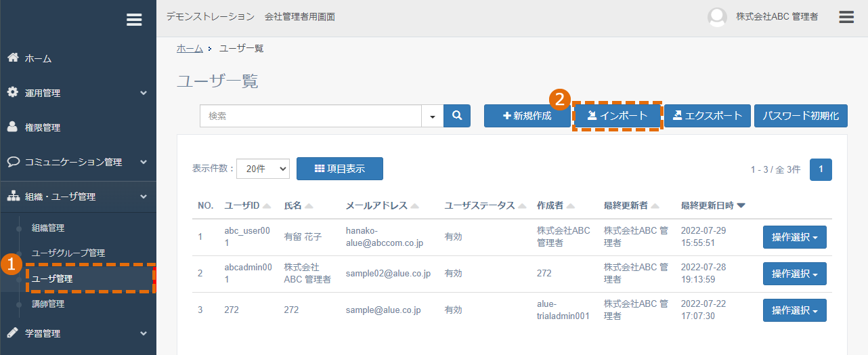Screen dimensions: 868x355
Task: Click the search magnifier button
Action: point(457,116)
